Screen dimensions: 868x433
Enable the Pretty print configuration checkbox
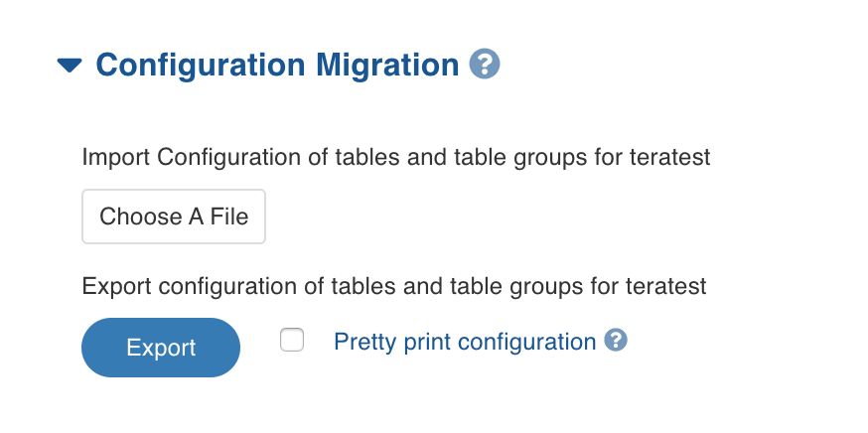292,340
